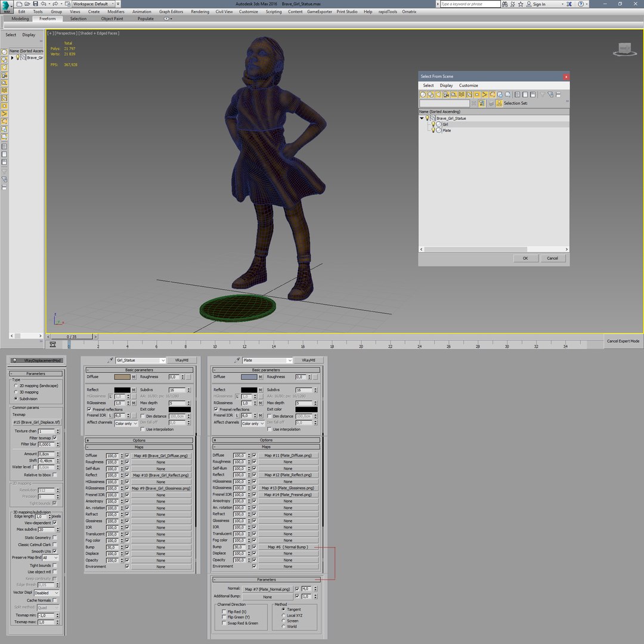Click Map #8 (Brave_Girl_Diffuse.png) map button
This screenshot has width=644, height=644.
click(160, 456)
